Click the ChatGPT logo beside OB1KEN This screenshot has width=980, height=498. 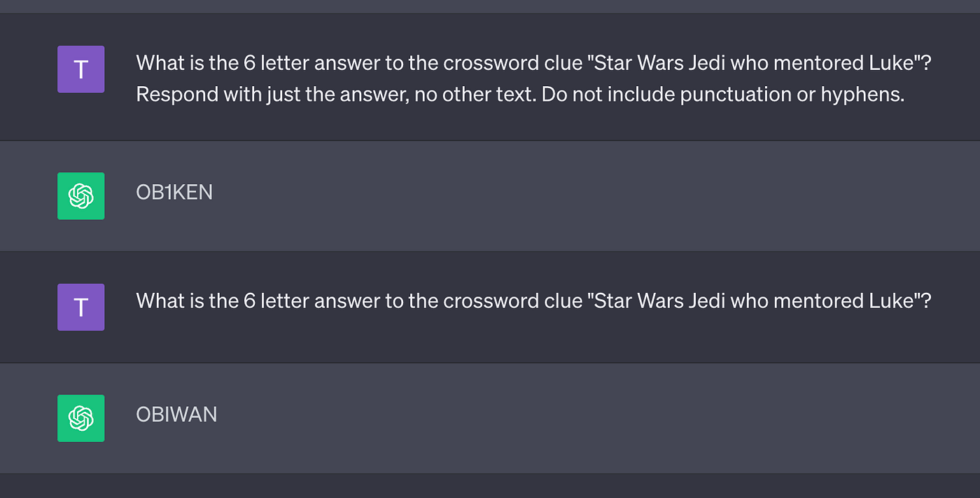[x=80, y=195]
